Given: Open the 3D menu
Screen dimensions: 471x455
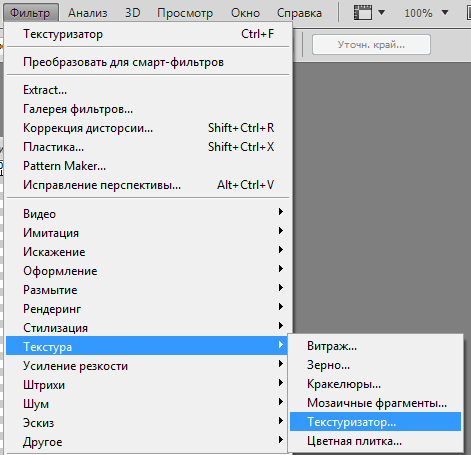Looking at the screenshot, I should click(x=132, y=13).
